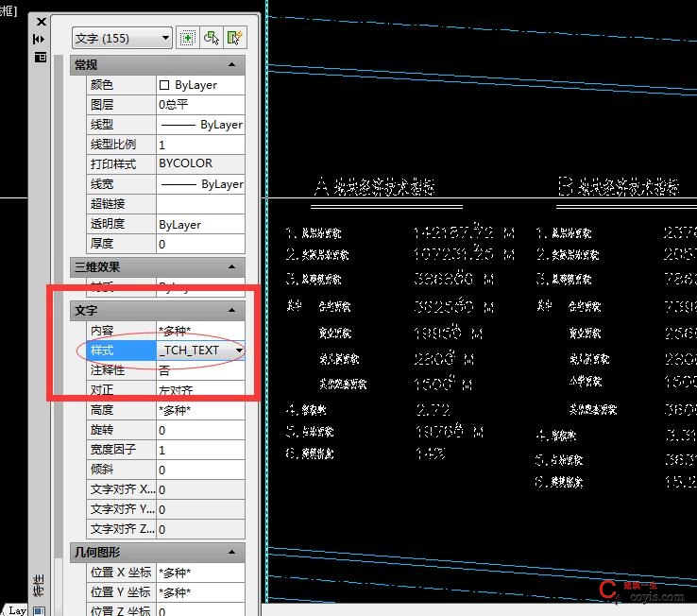This screenshot has height=616, width=697.
Task: Click the layout icon beside the Lay tab
Action: pos(39,611)
